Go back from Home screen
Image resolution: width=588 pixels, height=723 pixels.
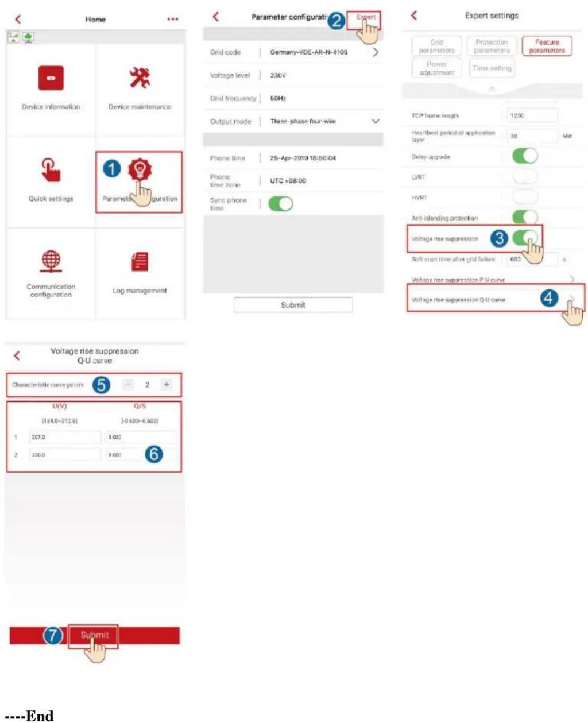coord(18,19)
